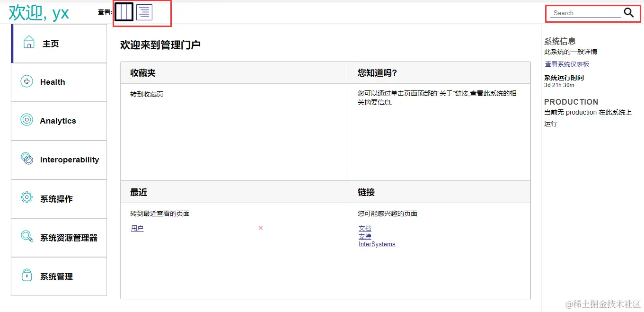
Task: Click the 3d 21h 30m uptime value
Action: click(x=559, y=85)
